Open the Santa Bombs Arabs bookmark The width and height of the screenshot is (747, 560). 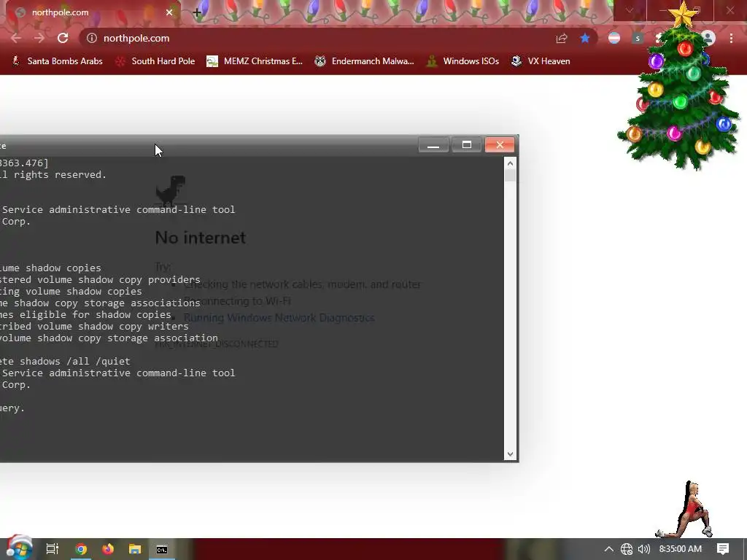pos(57,61)
